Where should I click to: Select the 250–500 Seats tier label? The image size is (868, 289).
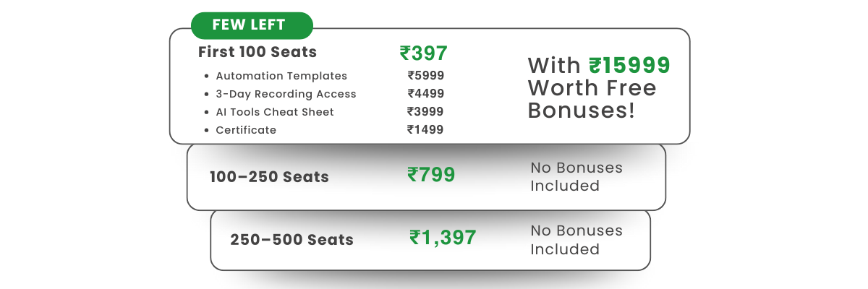coord(292,240)
